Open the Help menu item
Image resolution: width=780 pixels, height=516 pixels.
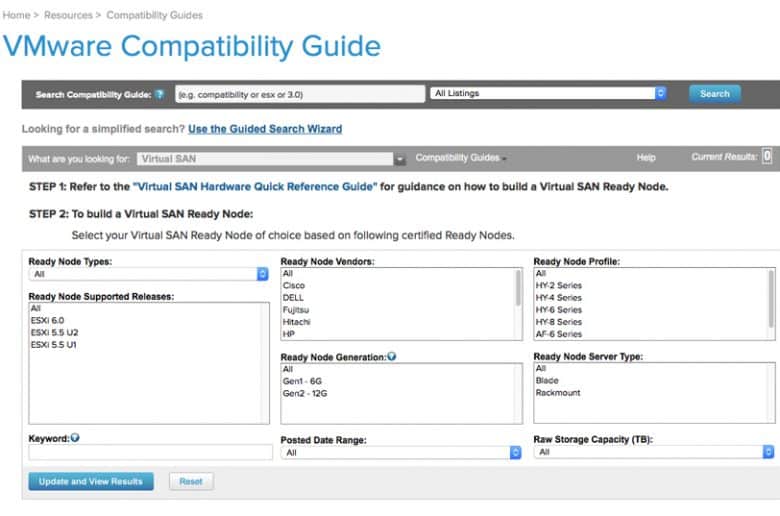click(x=646, y=157)
